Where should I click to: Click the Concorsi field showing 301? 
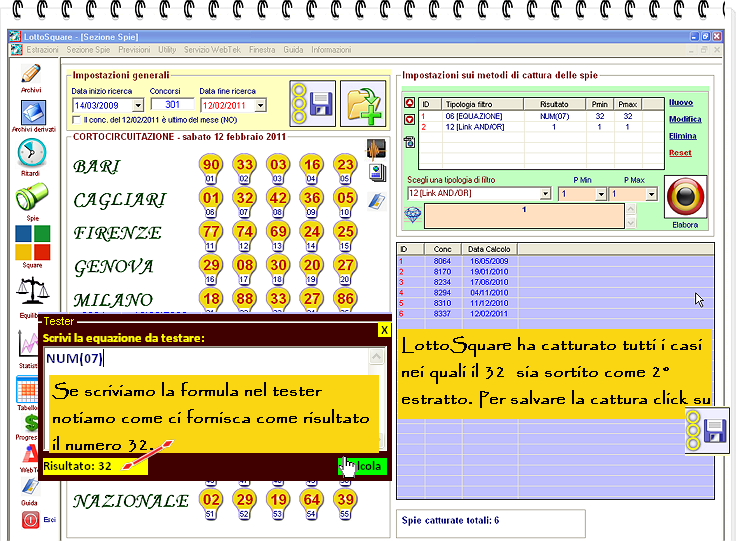tap(172, 105)
